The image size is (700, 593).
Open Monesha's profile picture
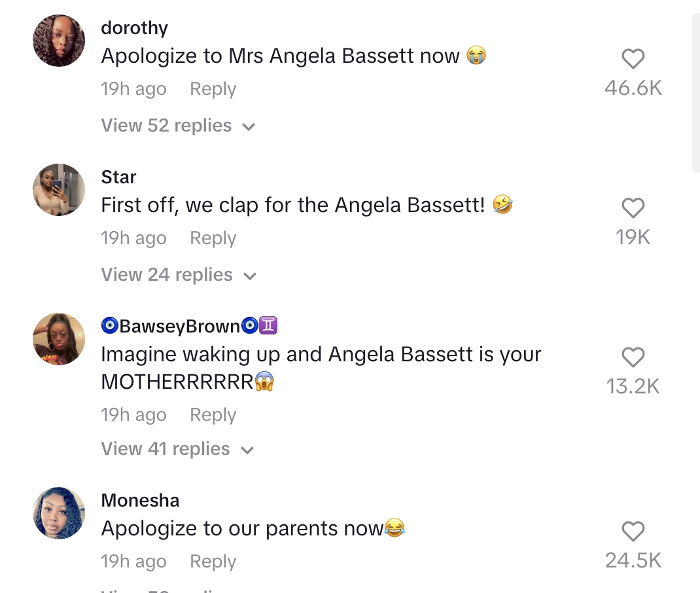tap(59, 514)
